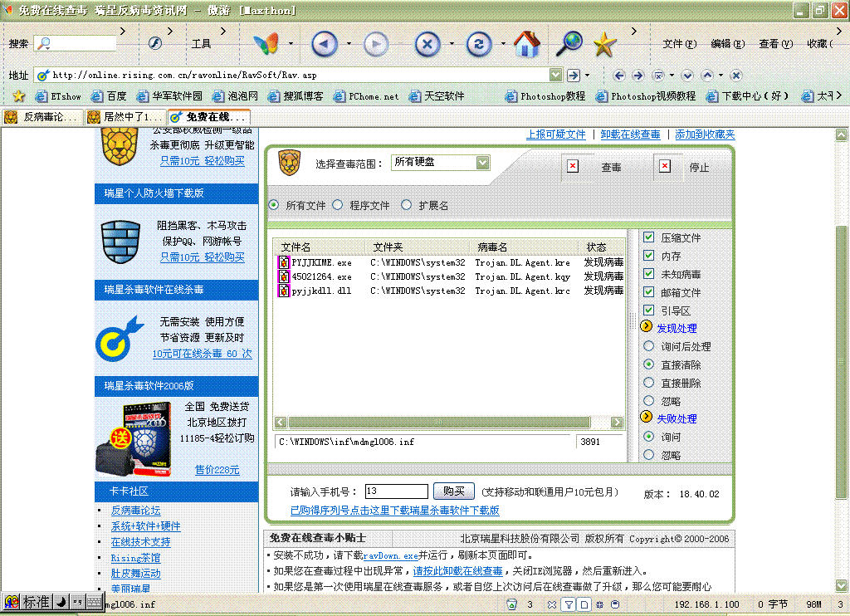
Task: Open the 编辑(E) menu
Action: 727,44
